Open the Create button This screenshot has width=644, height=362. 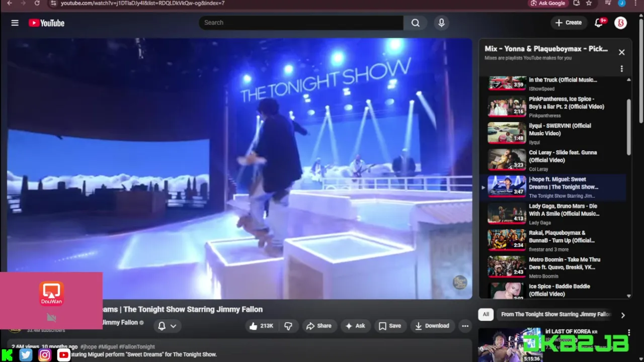pos(569,23)
